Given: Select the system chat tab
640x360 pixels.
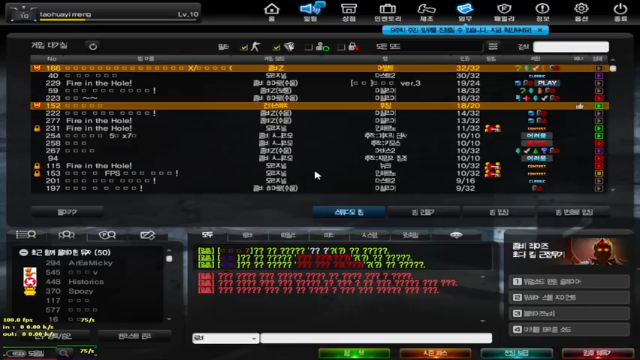Looking at the screenshot, I should coord(370,235).
